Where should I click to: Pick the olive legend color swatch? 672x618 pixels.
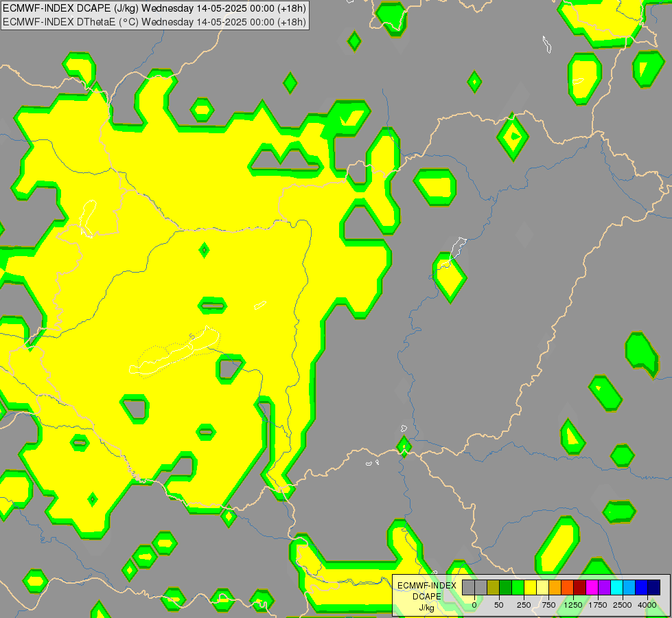click(494, 587)
